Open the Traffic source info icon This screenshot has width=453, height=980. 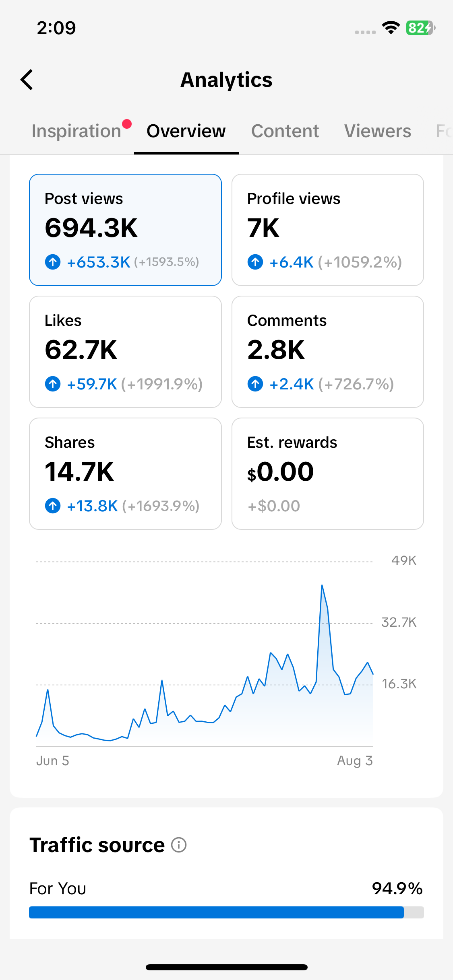pos(179,845)
